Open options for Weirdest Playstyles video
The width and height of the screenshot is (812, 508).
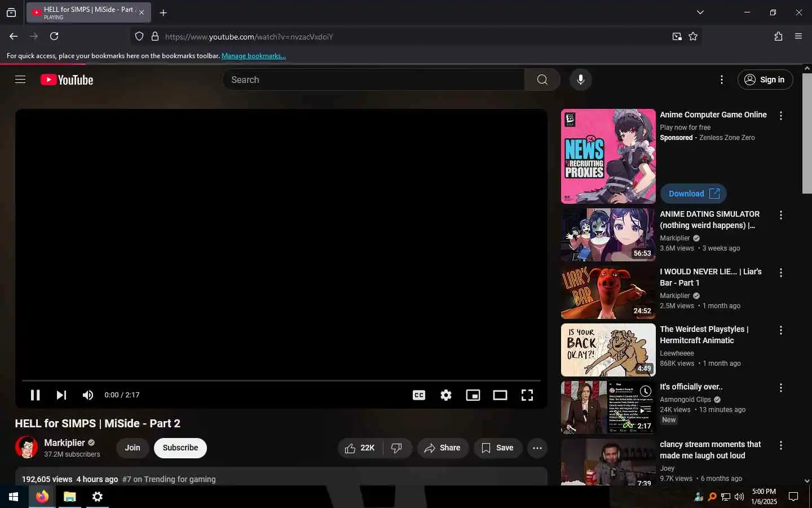(x=781, y=330)
